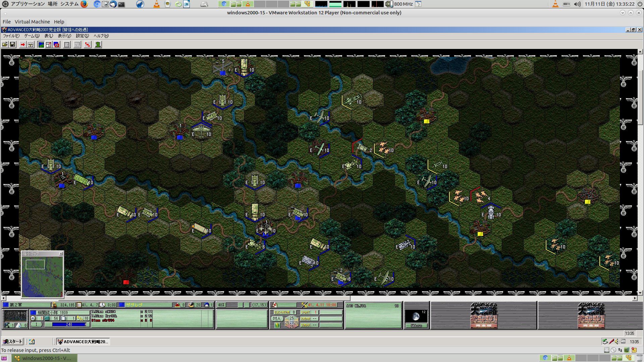
Task: Select the windows2000-15 task in bottom panel
Action: 45,358
